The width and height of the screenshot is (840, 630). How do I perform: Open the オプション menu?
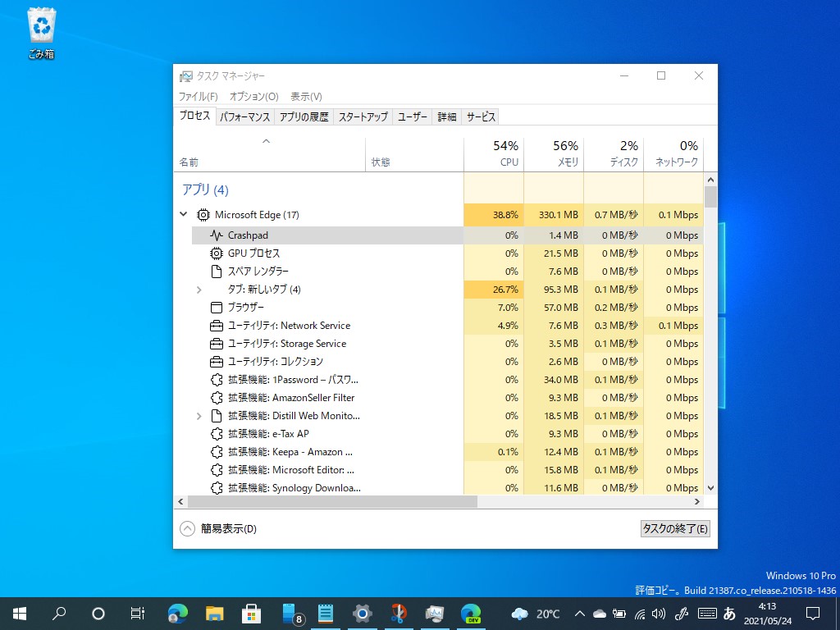(x=252, y=96)
